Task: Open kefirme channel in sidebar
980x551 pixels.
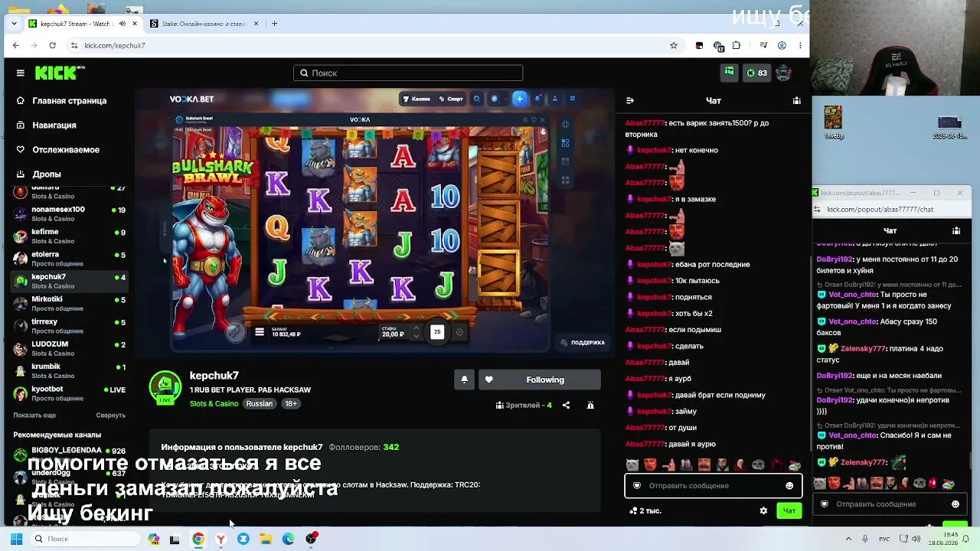Action: [69, 236]
